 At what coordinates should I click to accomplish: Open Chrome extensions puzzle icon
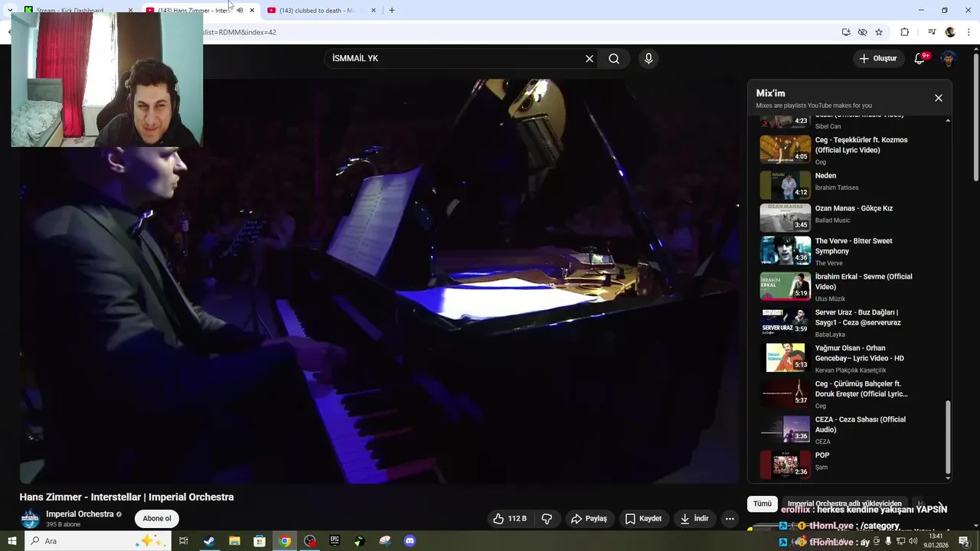[904, 32]
